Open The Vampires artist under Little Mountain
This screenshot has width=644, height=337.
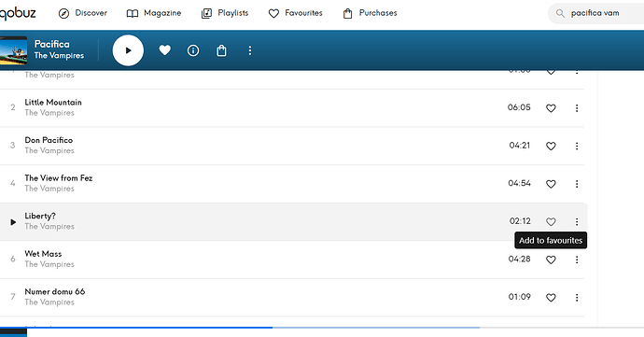[49, 113]
